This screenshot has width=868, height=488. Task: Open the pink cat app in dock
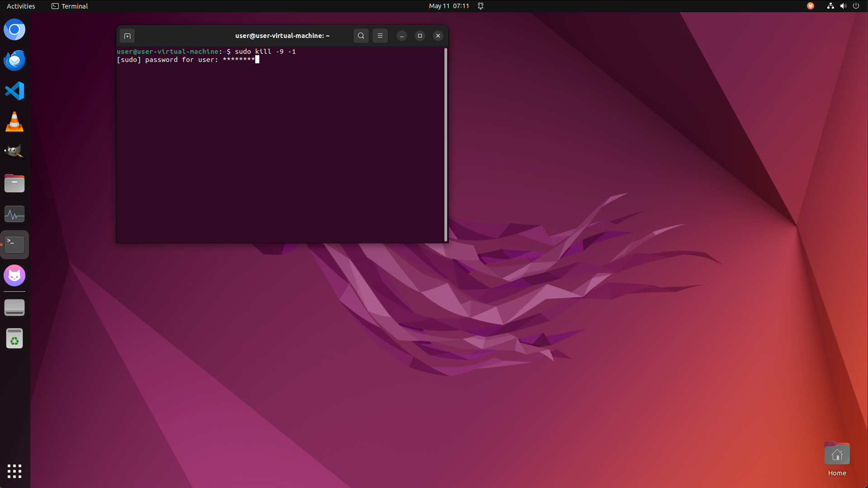(14, 275)
